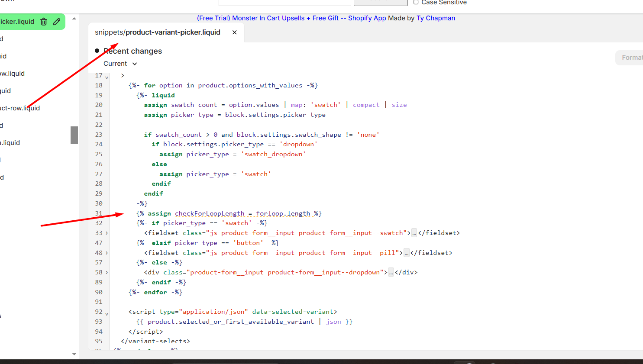Screen dimensions: 643x364
Task: Open the ow.liquid file in sidebar
Action: coord(12,74)
